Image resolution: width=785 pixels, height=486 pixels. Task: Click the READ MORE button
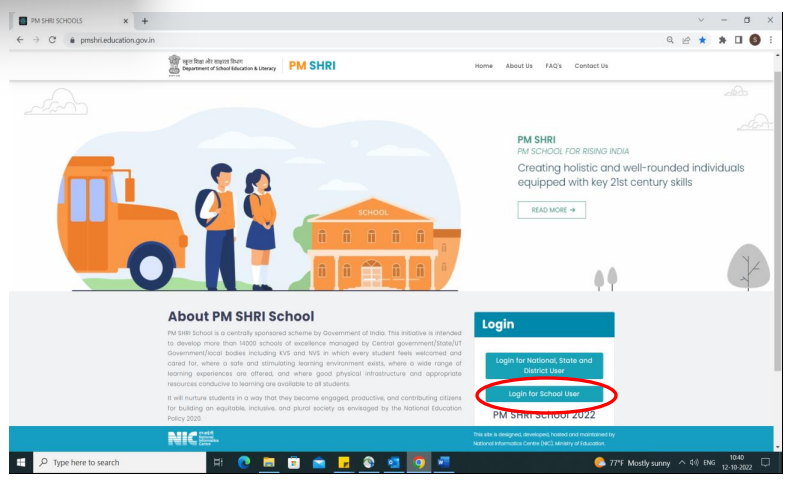click(552, 210)
